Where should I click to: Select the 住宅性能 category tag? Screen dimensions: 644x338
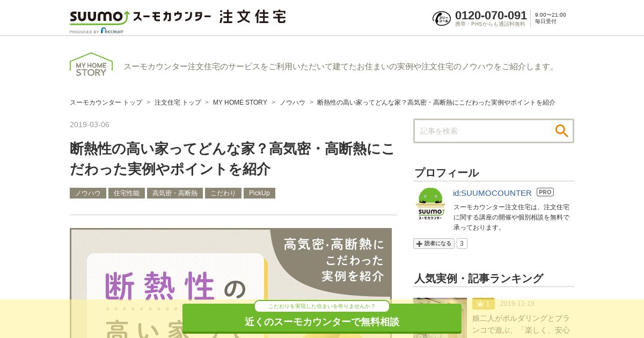(x=127, y=193)
